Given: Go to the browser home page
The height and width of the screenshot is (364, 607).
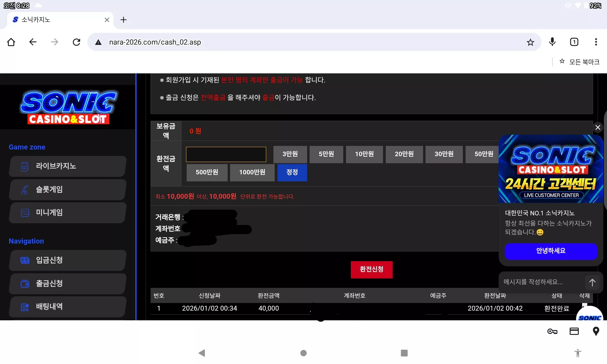Looking at the screenshot, I should [x=11, y=42].
